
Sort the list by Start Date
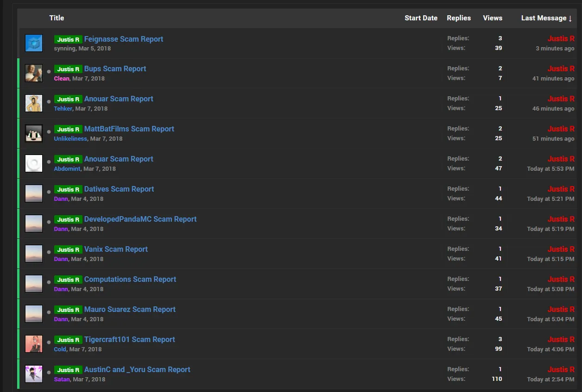pos(421,18)
